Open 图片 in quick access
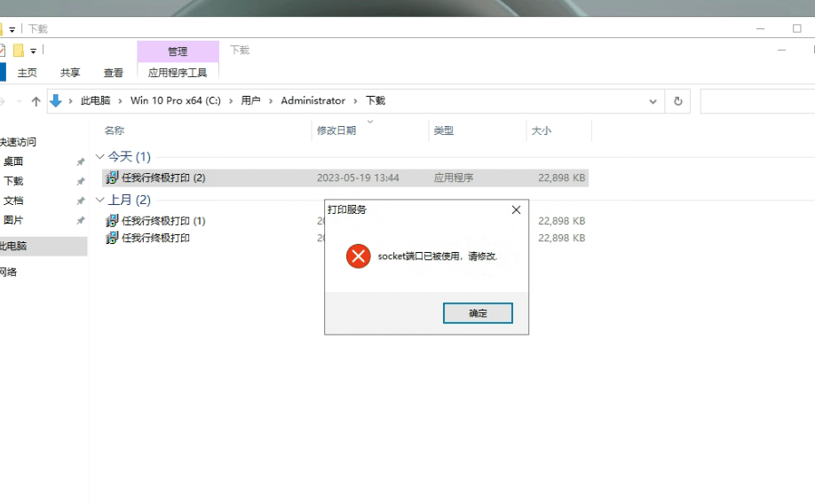Screen dimensions: 815x504 pyautogui.click(x=13, y=220)
